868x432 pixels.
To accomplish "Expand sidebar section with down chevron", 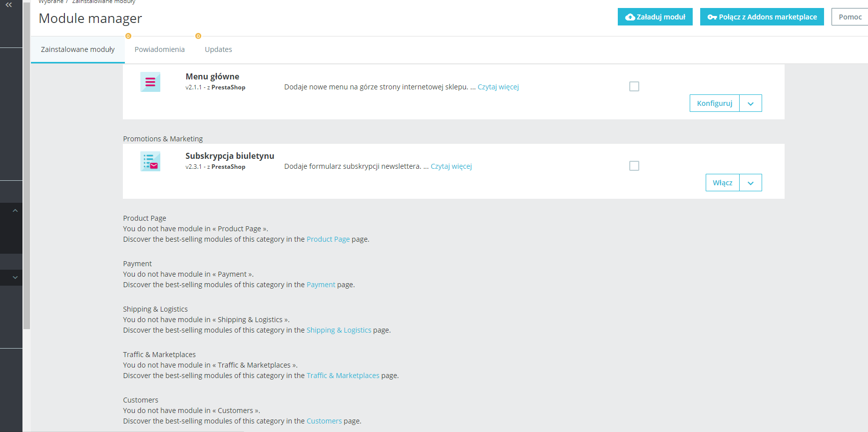I will pyautogui.click(x=15, y=277).
